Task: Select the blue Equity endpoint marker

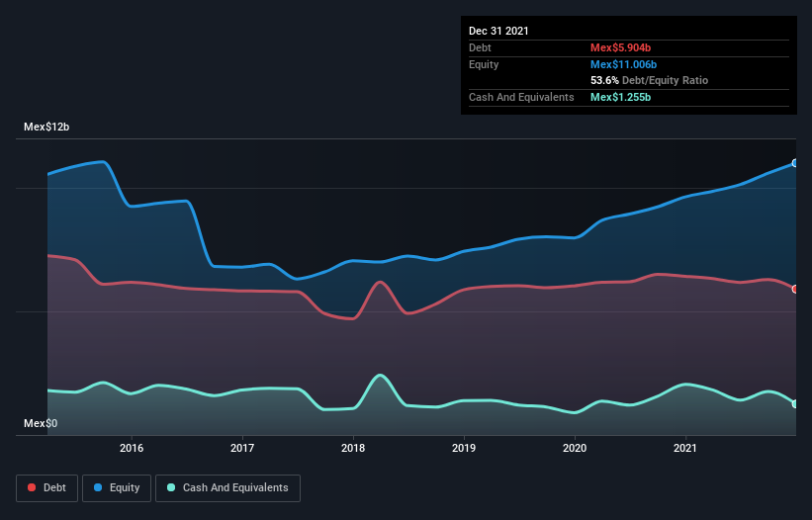Action: pos(795,163)
